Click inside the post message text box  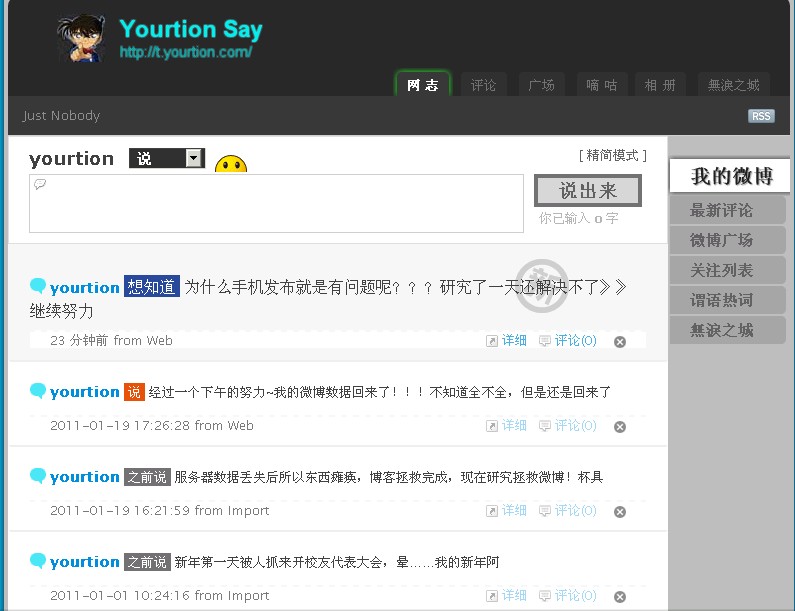click(x=276, y=204)
